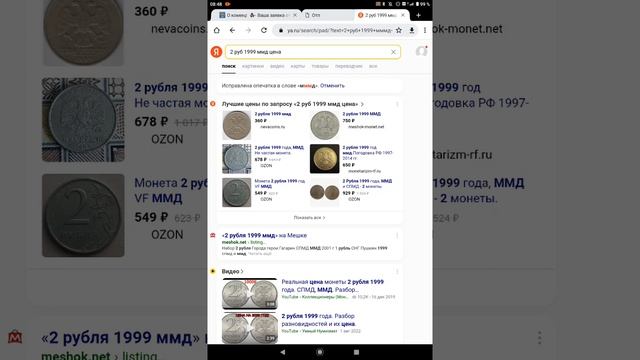Screen dimensions: 640x360
Task: Tap the Chrome home icon
Action: (x=217, y=30)
